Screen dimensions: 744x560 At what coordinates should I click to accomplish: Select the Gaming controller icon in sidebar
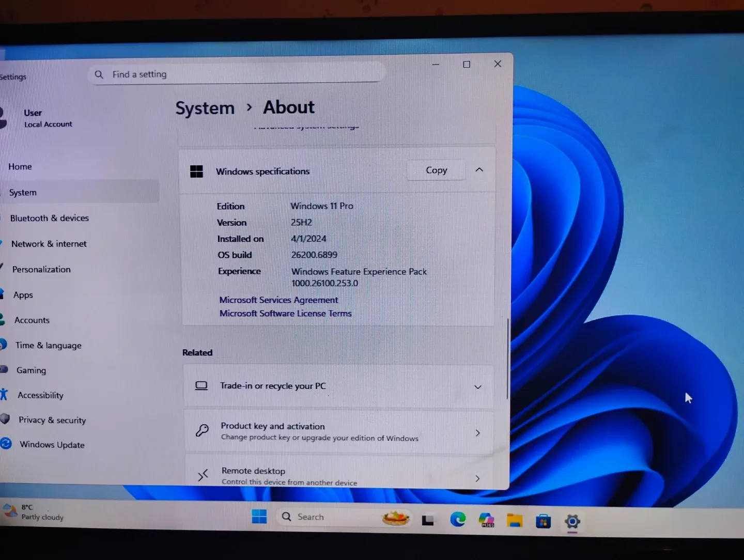[4, 370]
